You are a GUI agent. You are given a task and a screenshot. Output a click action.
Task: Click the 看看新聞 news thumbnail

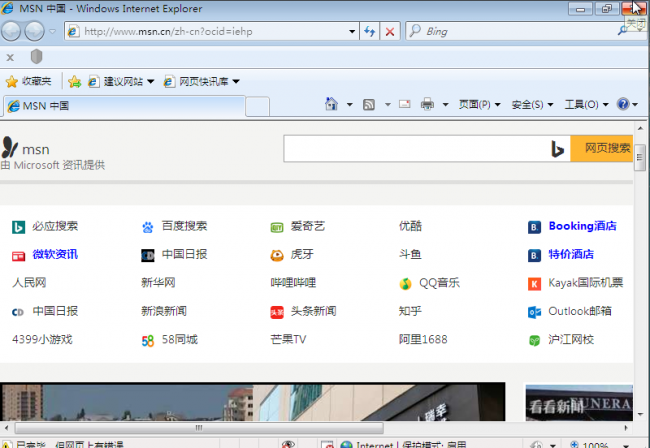579,403
